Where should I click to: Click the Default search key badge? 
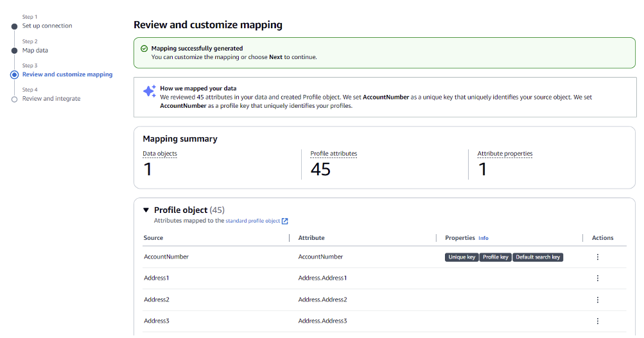click(538, 257)
